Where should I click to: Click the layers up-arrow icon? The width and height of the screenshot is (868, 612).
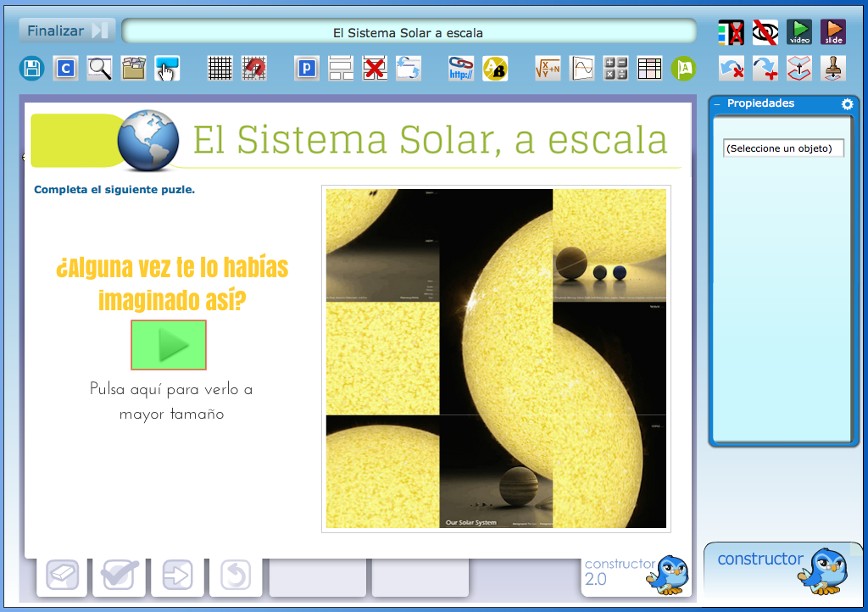799,69
